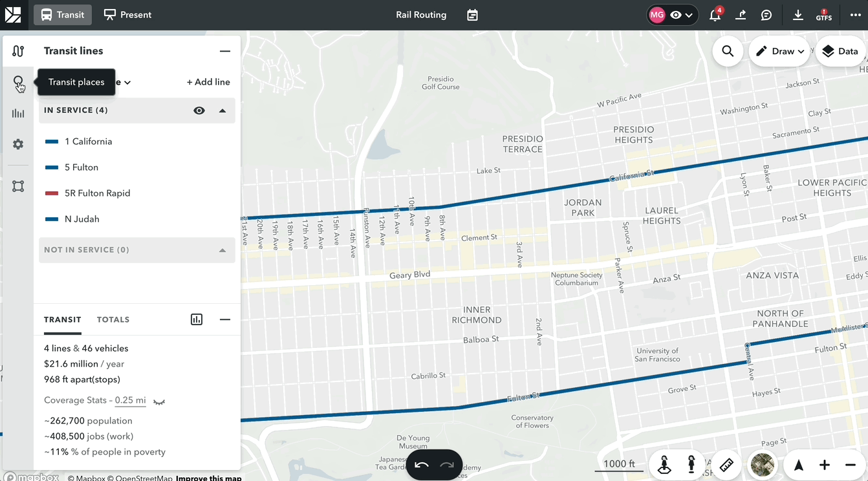868x481 pixels.
Task: Select the N Judah line
Action: (82, 219)
